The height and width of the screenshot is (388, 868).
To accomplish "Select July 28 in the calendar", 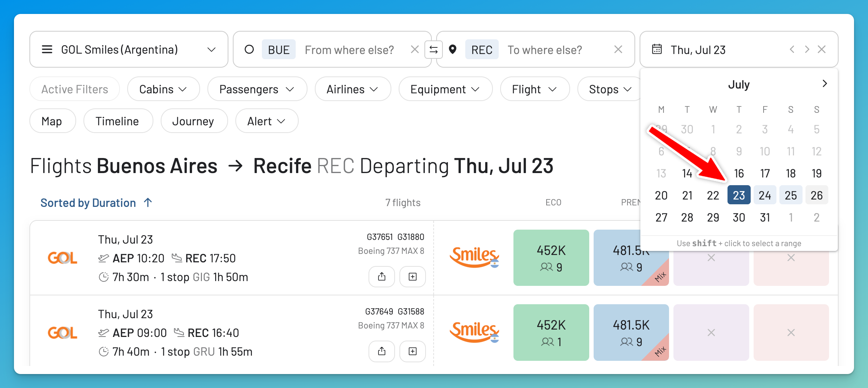I will tap(687, 218).
